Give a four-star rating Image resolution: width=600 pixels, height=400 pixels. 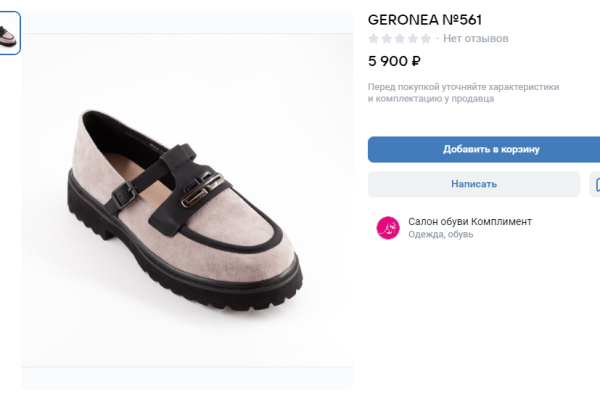tap(413, 39)
